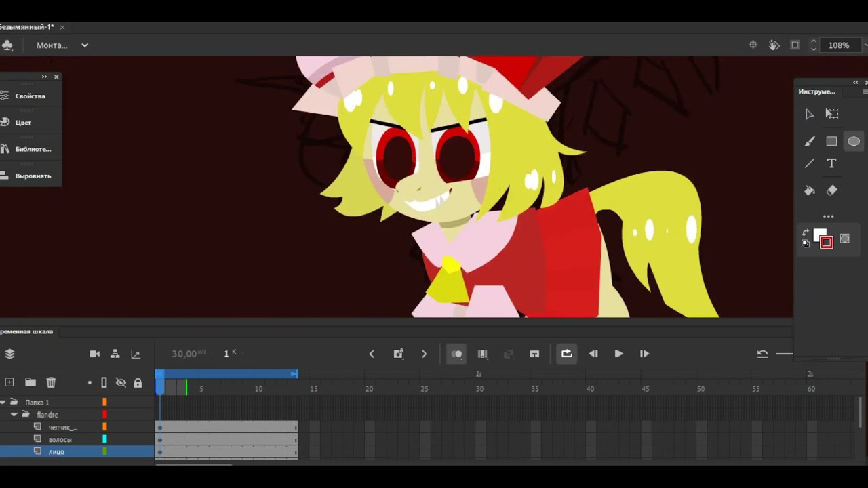The width and height of the screenshot is (868, 488).
Task: Select the Selection arrow tool
Action: (x=810, y=114)
